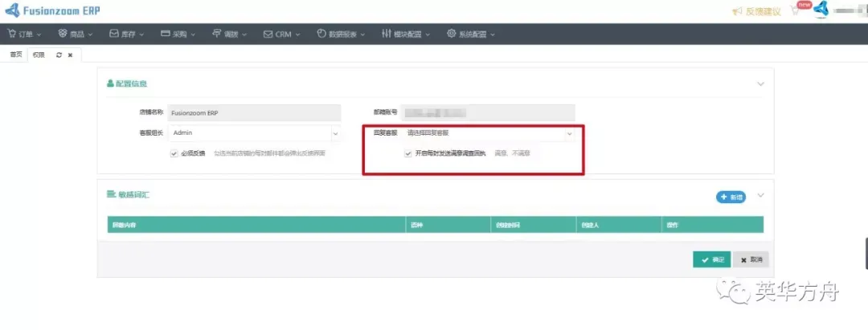The width and height of the screenshot is (868, 330).
Task: Click the Fusionzoom ERP logo
Action: (x=52, y=10)
